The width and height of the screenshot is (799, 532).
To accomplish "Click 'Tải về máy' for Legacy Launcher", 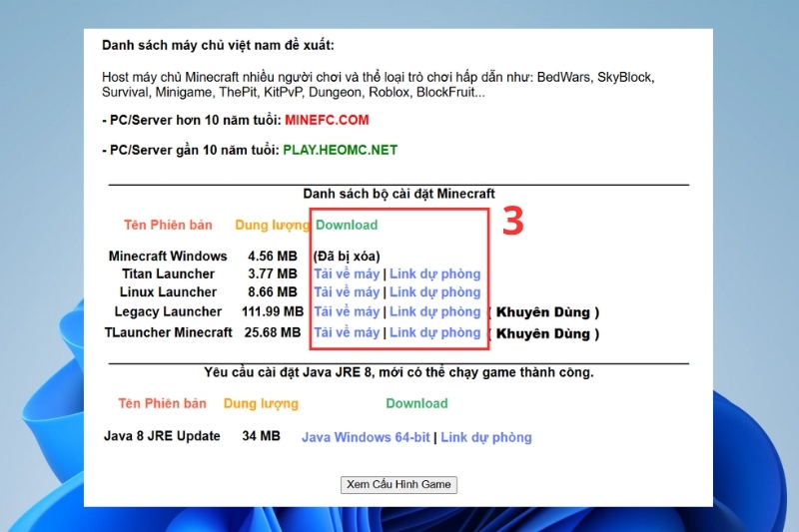I will (x=347, y=311).
